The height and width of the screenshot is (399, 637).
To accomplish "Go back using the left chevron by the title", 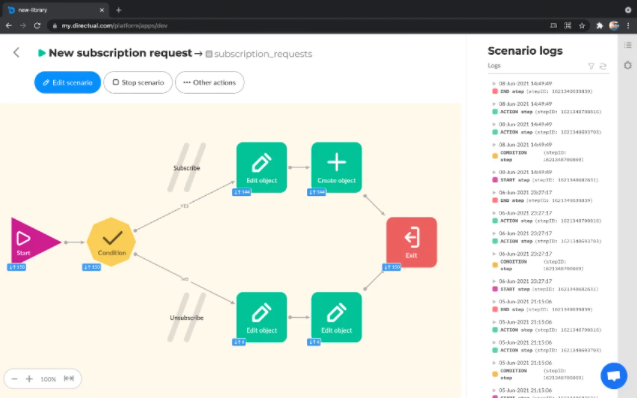I will 16,52.
